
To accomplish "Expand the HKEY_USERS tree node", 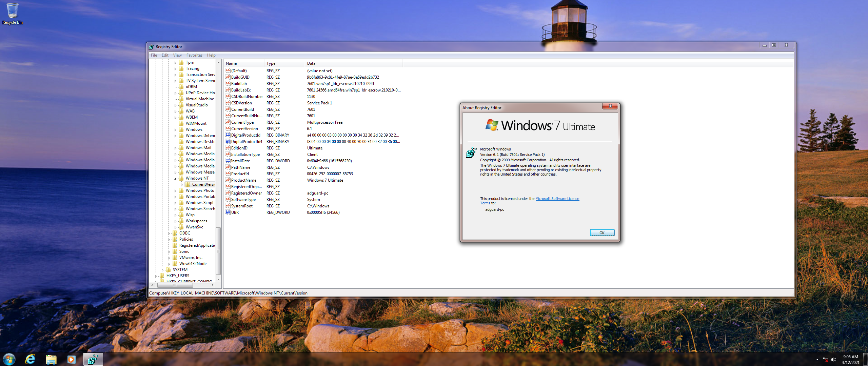I will click(156, 276).
